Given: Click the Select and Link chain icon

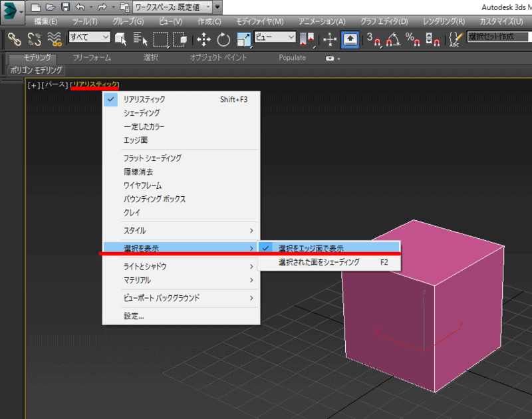Looking at the screenshot, I should pyautogui.click(x=14, y=39).
